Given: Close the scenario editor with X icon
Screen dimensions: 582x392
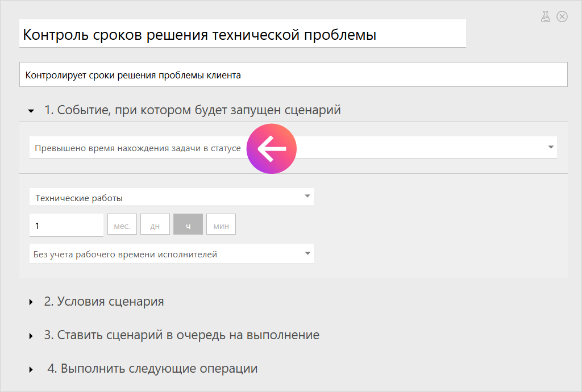Looking at the screenshot, I should (x=562, y=16).
